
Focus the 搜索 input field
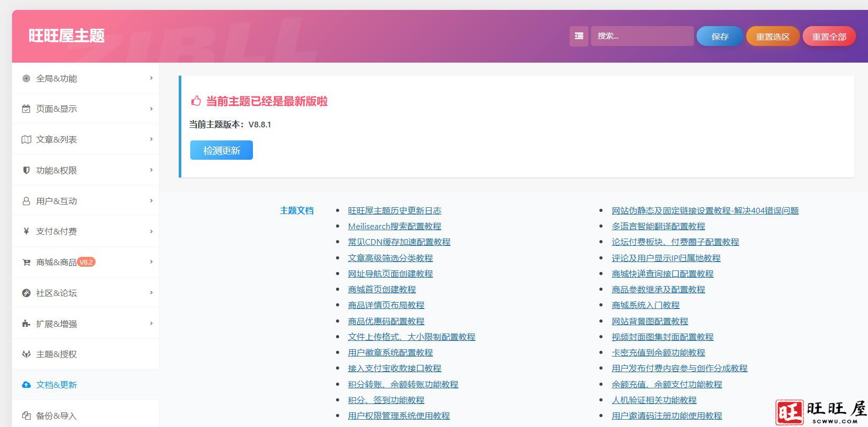pos(642,36)
